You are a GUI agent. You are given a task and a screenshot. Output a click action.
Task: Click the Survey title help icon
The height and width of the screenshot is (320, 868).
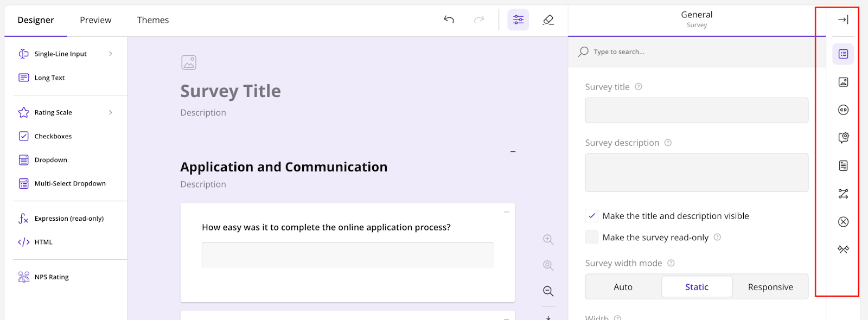[x=639, y=87]
